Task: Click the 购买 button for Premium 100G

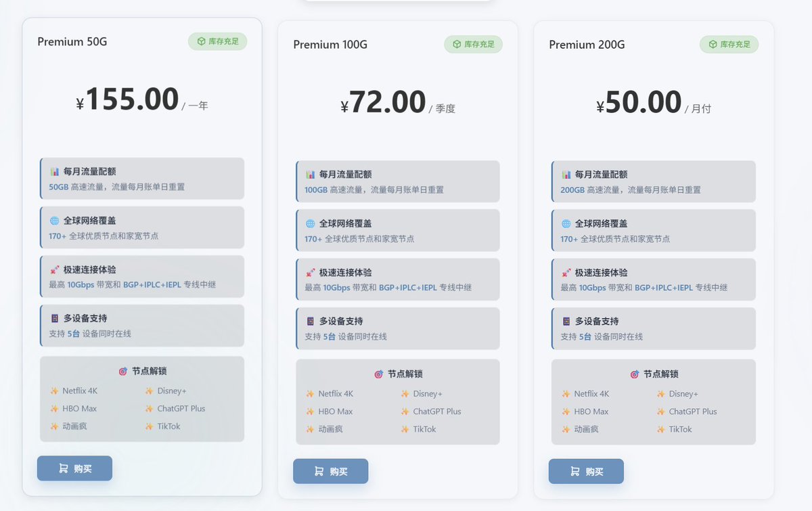Action: pyautogui.click(x=330, y=471)
